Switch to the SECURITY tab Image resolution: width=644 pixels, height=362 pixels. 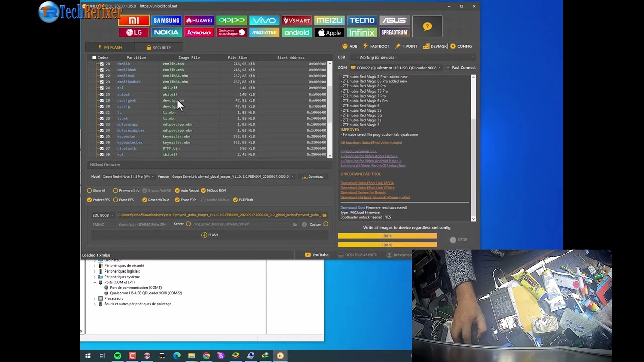(x=158, y=47)
